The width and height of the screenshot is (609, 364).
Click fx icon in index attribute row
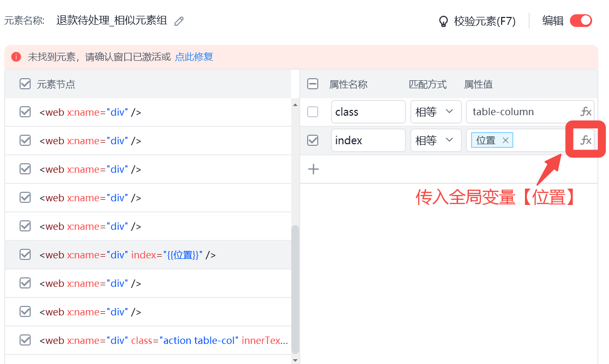[x=586, y=141]
